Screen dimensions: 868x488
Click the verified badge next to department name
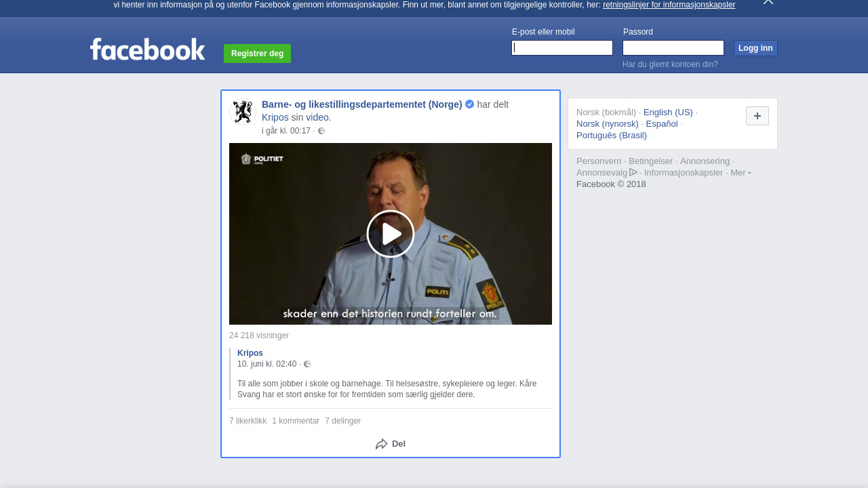click(x=469, y=104)
